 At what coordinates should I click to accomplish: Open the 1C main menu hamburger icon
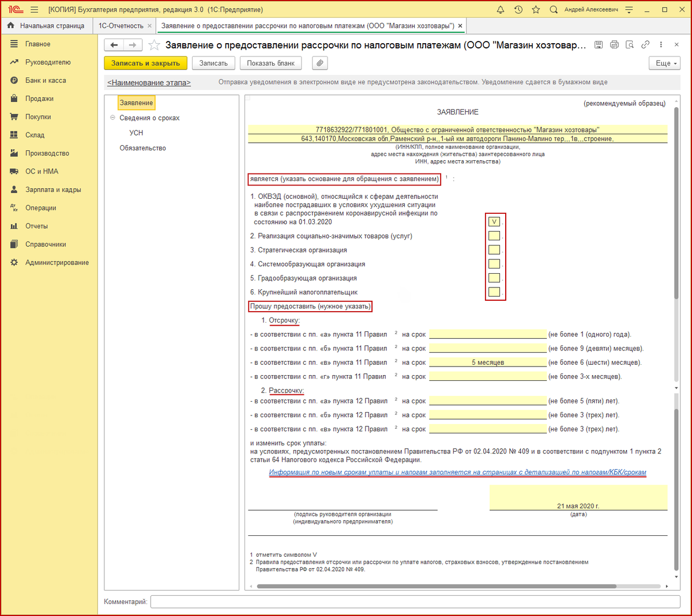click(34, 10)
